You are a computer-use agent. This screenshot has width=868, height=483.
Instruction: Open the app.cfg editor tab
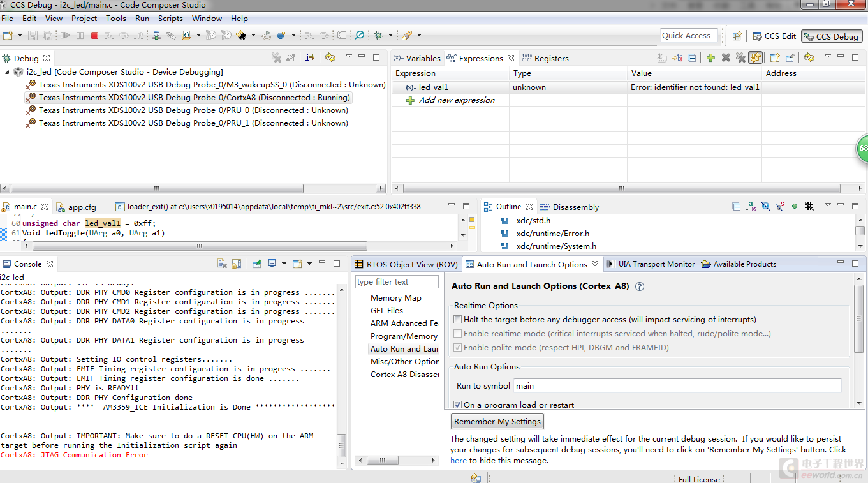click(77, 207)
